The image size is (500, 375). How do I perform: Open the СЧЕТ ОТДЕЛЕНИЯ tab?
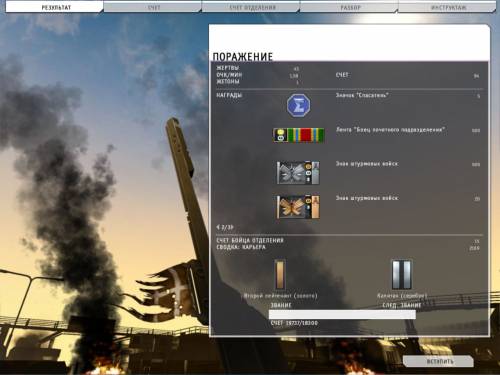(x=251, y=7)
